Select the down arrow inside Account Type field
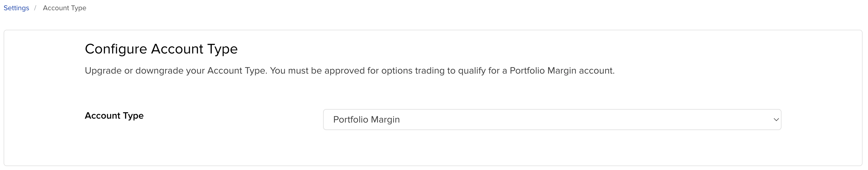 tap(776, 120)
